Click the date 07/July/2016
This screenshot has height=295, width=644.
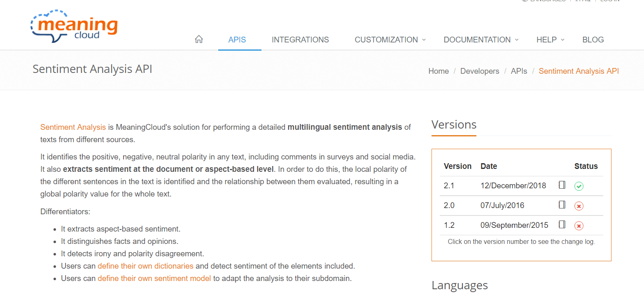coord(502,206)
